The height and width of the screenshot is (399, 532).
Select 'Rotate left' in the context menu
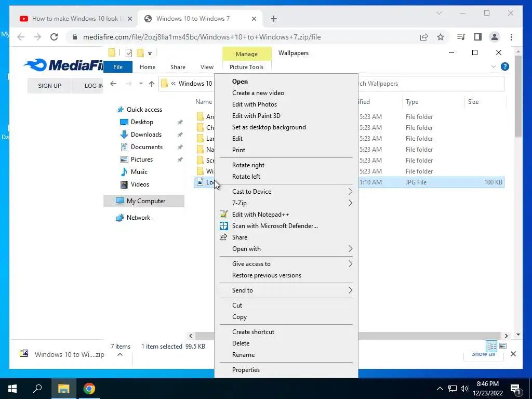246,177
